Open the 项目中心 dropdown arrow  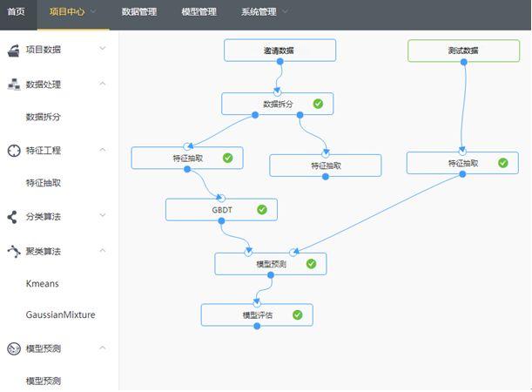tap(93, 11)
